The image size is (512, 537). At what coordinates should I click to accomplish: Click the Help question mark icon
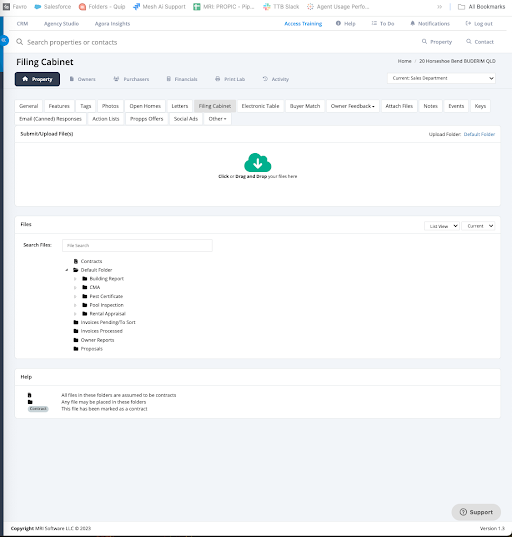pyautogui.click(x=338, y=23)
